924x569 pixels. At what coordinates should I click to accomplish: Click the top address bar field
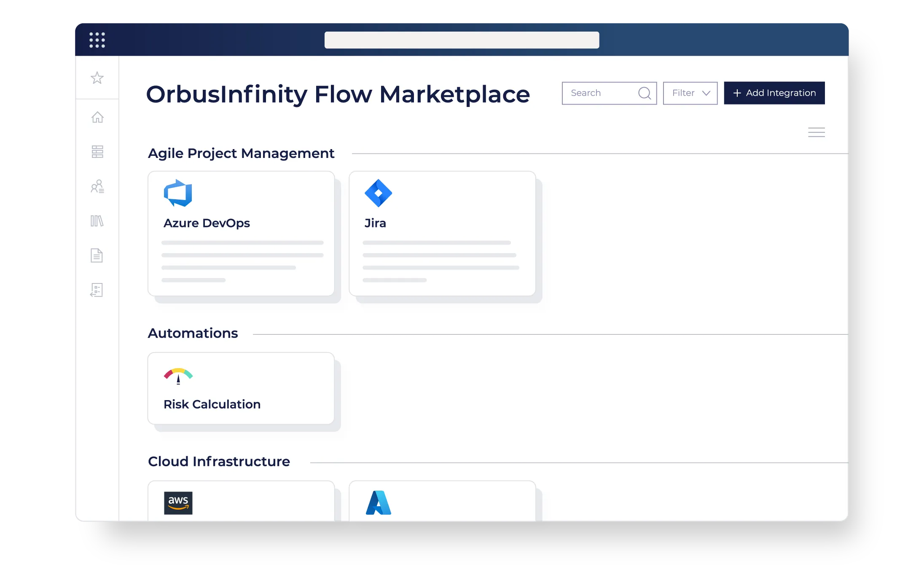point(462,40)
